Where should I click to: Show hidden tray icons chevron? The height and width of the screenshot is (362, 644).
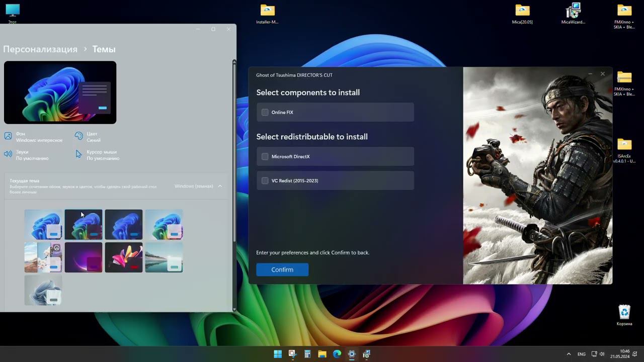[x=569, y=354]
